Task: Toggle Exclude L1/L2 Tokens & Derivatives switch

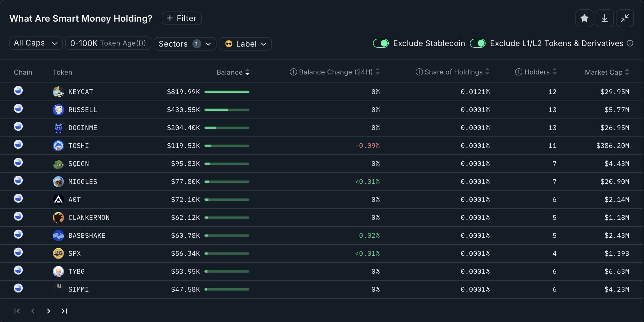Action: 478,43
